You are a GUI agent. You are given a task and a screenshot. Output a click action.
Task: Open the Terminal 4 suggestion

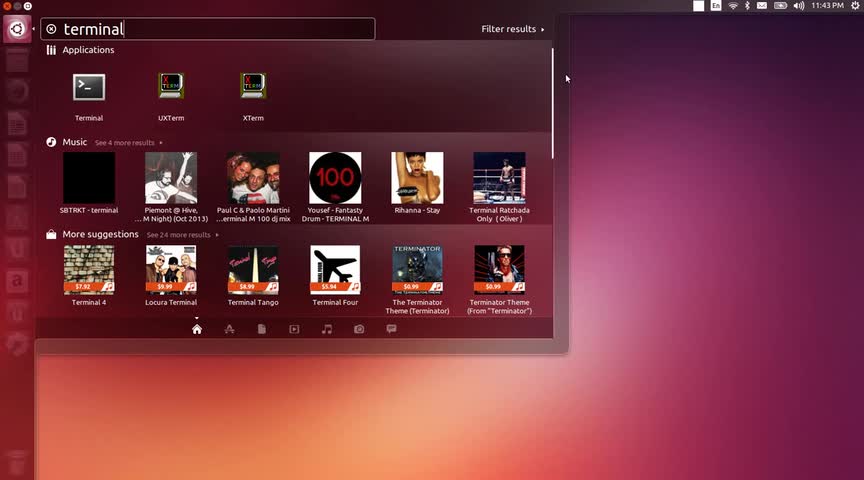point(89,269)
